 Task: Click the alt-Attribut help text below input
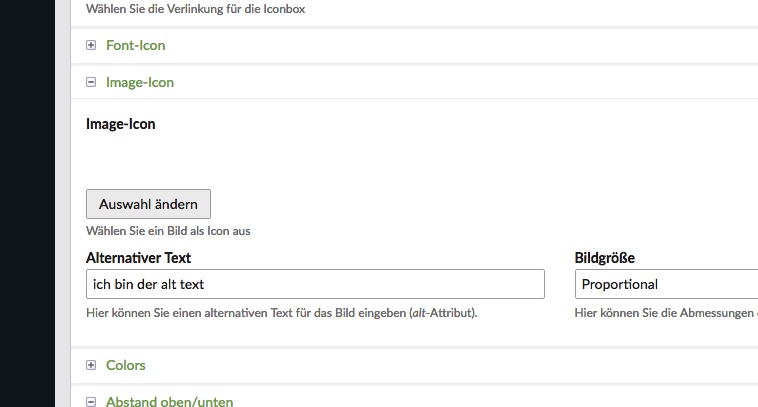point(282,313)
